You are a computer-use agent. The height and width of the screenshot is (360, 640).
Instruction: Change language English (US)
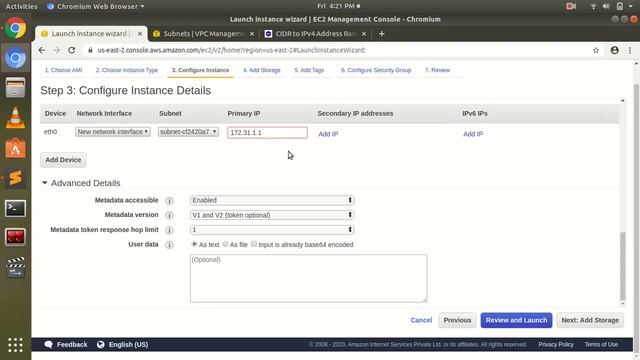[122, 344]
